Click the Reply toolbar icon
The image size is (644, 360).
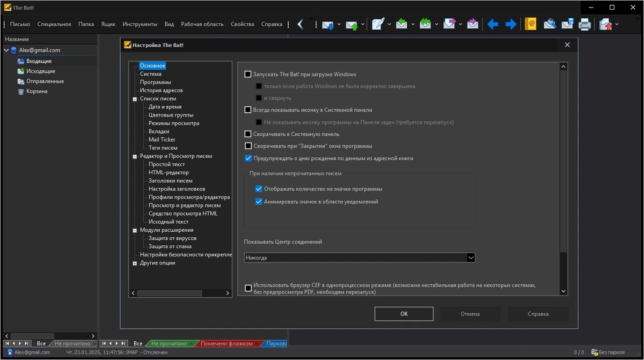pos(401,24)
